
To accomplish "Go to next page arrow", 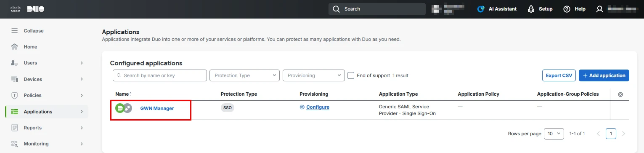I will 623,134.
